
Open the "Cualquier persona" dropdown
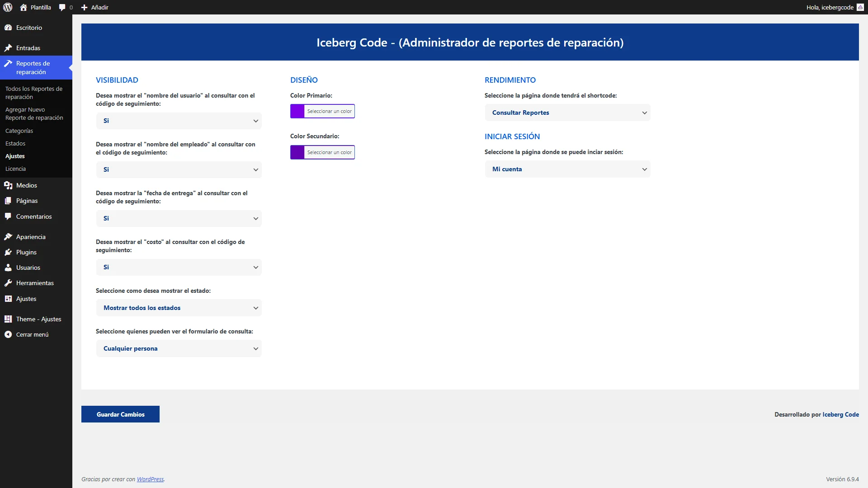click(x=179, y=348)
